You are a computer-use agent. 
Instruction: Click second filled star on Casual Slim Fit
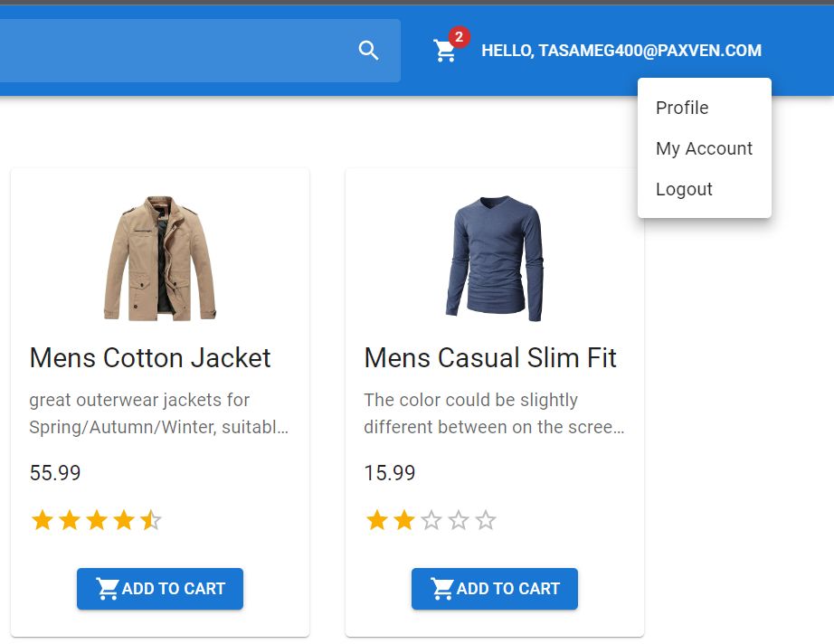(x=404, y=520)
